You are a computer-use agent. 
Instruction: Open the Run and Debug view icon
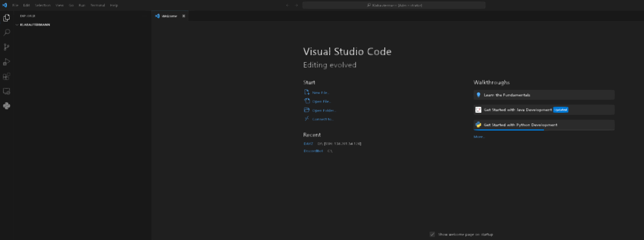pos(6,62)
